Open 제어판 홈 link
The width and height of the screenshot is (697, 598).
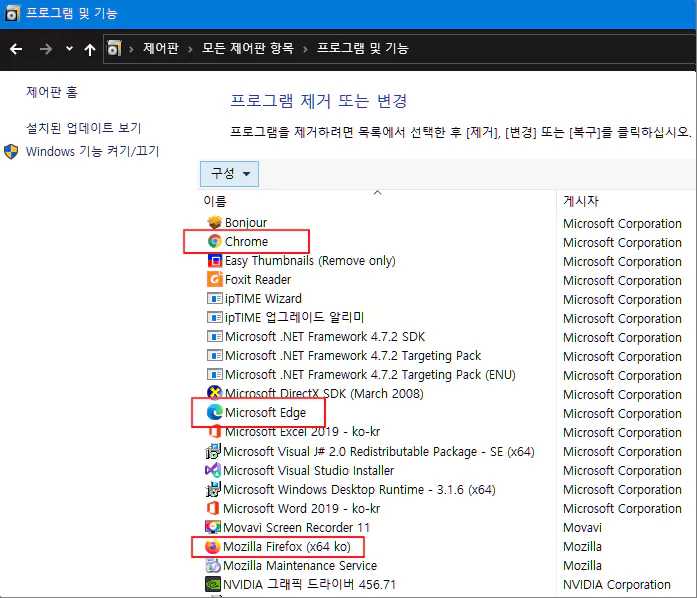[x=52, y=92]
